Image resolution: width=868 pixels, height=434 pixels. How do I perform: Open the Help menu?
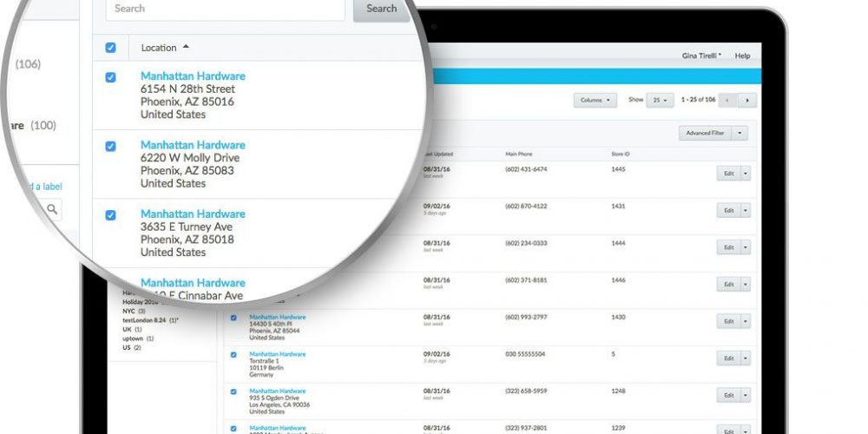tap(742, 56)
